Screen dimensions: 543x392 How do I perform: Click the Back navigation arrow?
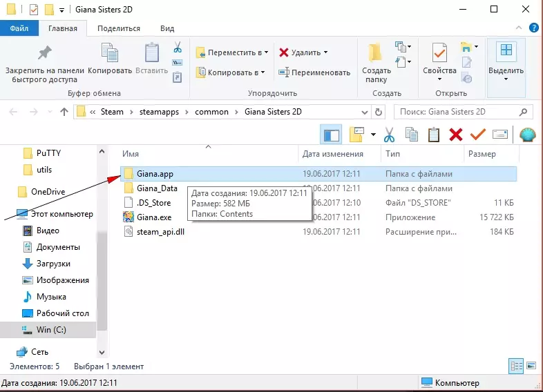tap(13, 112)
